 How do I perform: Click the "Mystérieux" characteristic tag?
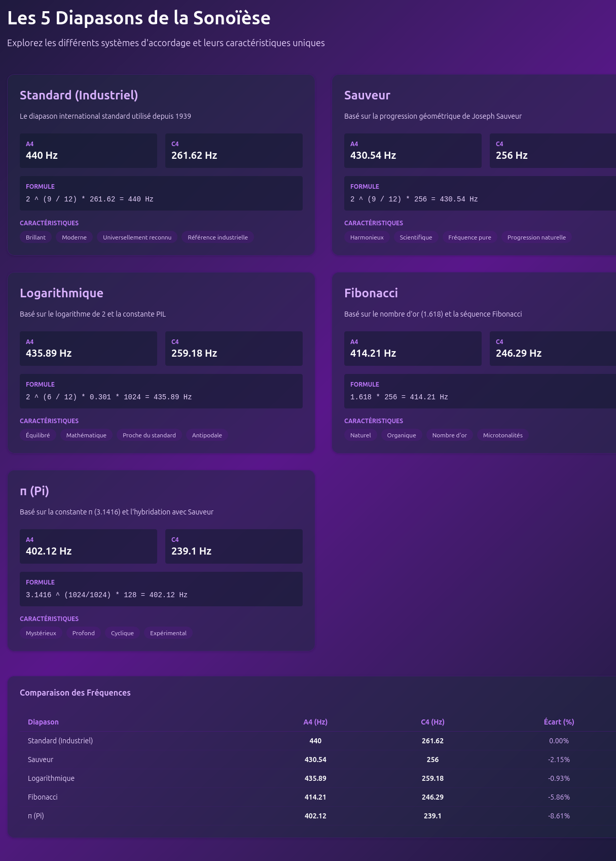point(41,633)
